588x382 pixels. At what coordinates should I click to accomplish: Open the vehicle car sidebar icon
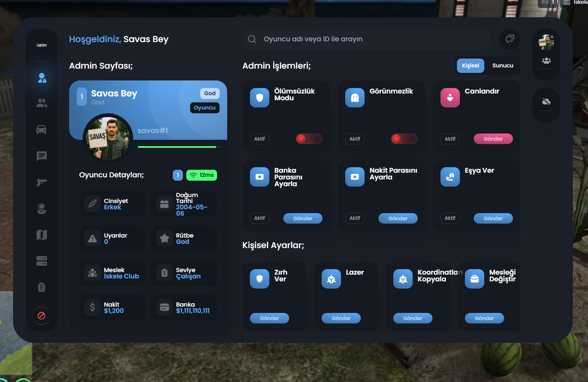tap(41, 130)
